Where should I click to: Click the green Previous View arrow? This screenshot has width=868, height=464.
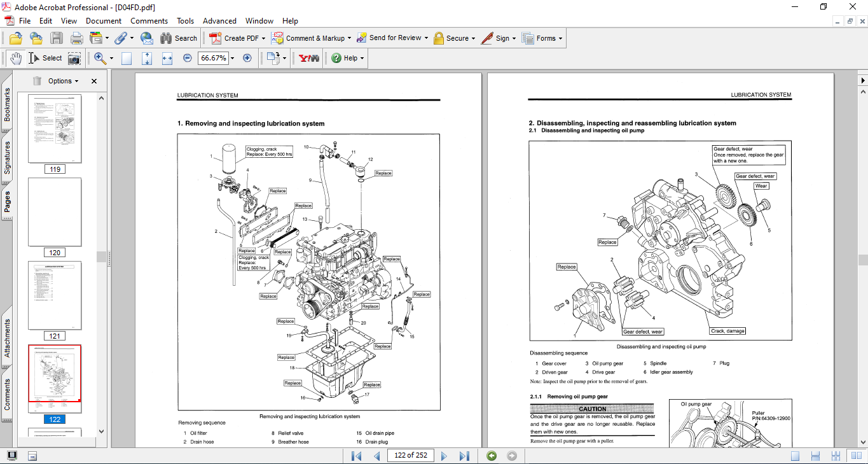tap(491, 456)
